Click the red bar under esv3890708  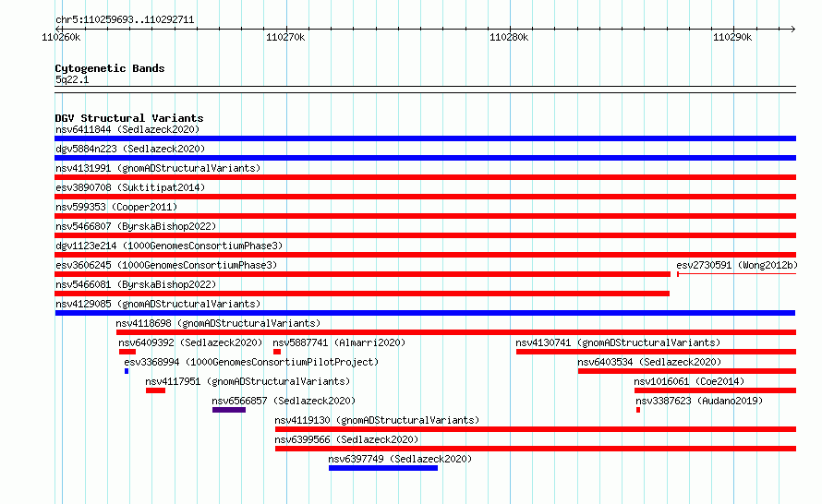(x=425, y=197)
